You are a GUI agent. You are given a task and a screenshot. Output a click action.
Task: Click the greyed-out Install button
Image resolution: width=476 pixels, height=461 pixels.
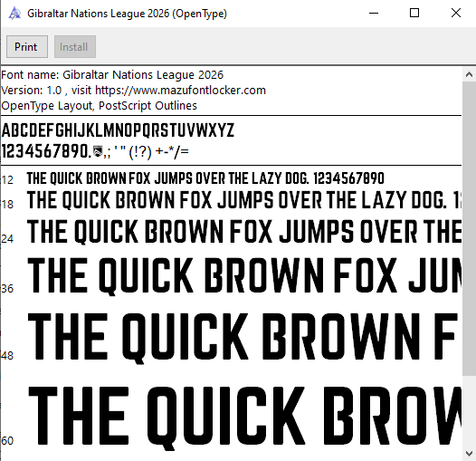[75, 47]
